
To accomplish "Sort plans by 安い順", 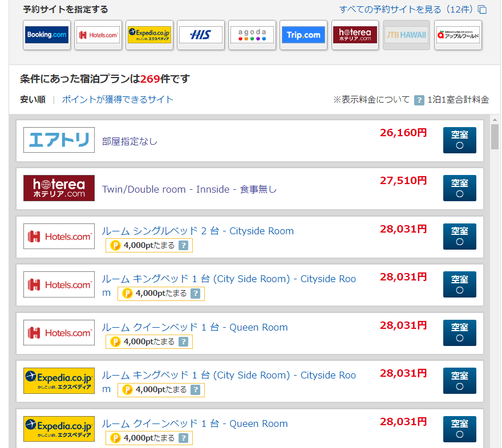I will (33, 99).
